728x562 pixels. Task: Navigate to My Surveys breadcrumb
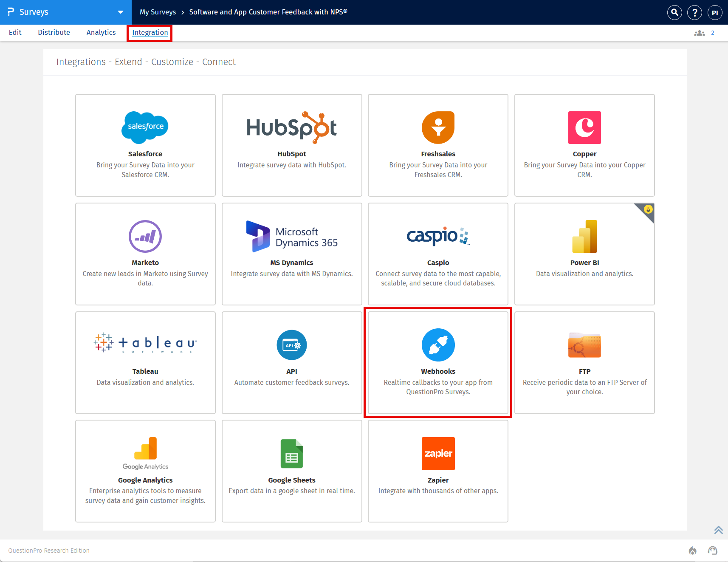click(x=158, y=12)
